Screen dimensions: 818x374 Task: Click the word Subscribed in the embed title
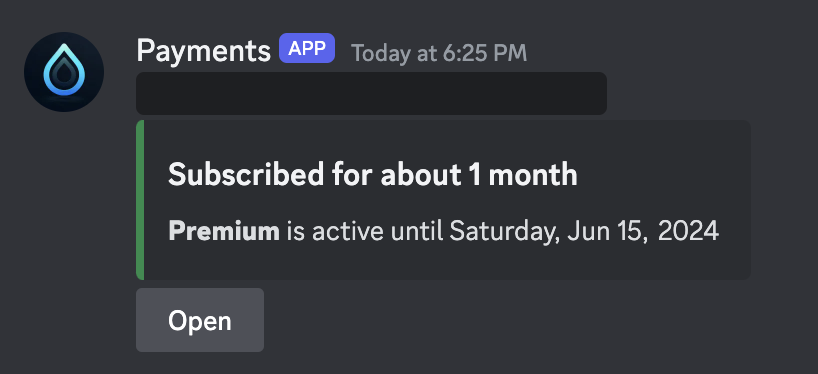pos(246,175)
